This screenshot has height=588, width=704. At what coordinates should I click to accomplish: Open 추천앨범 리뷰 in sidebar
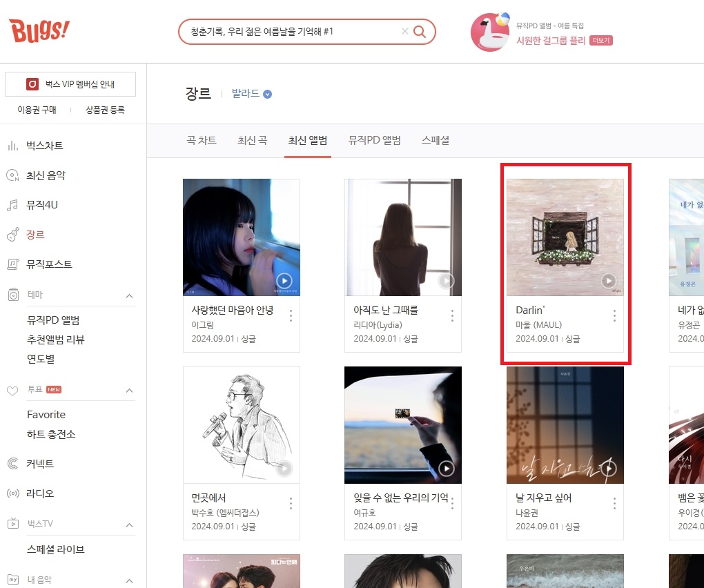56,340
